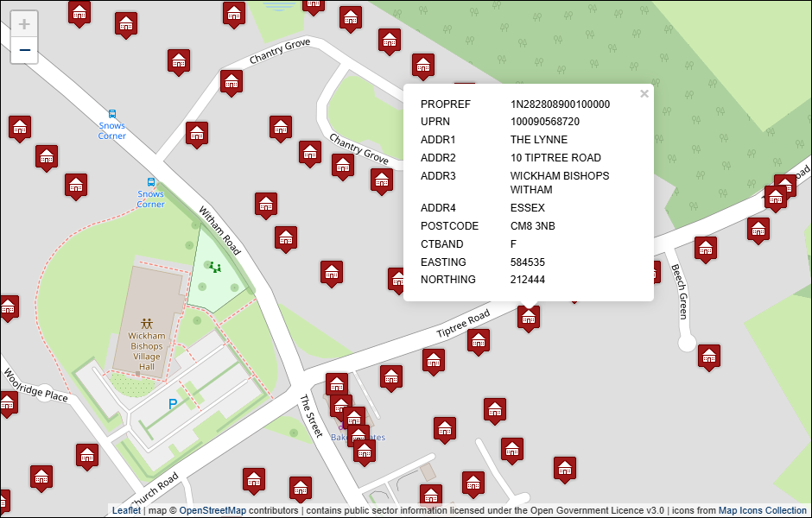
Task: Select the UPRN value 100090568720
Action: 545,122
